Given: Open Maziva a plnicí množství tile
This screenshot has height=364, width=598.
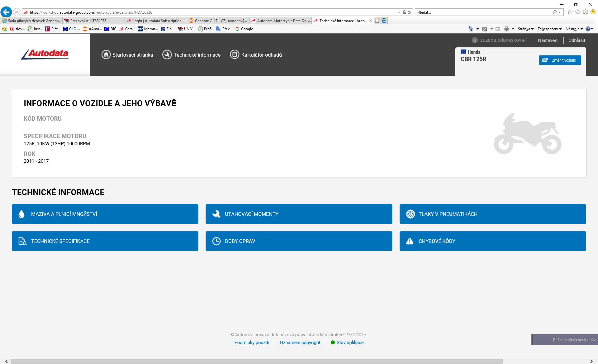Looking at the screenshot, I should 105,214.
